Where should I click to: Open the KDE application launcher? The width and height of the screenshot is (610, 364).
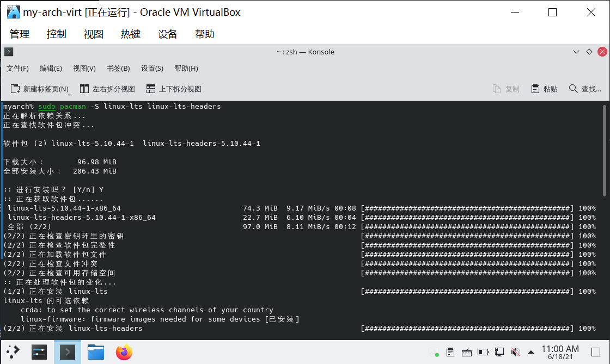(x=13, y=352)
